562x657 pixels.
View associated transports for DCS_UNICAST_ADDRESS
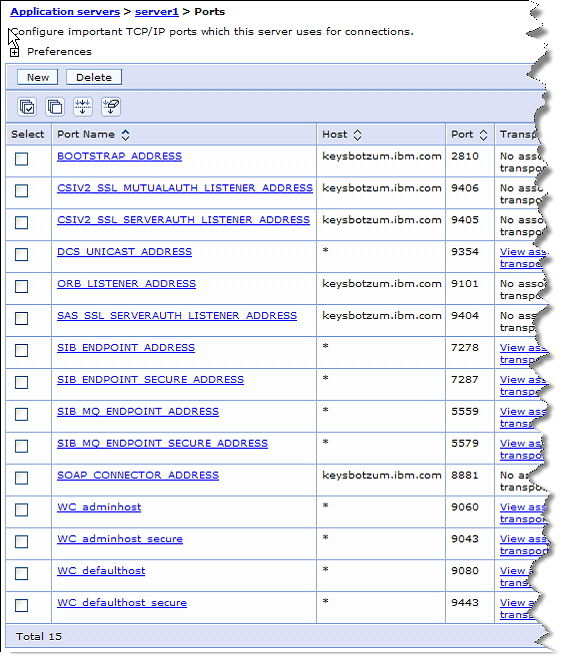coord(522,258)
